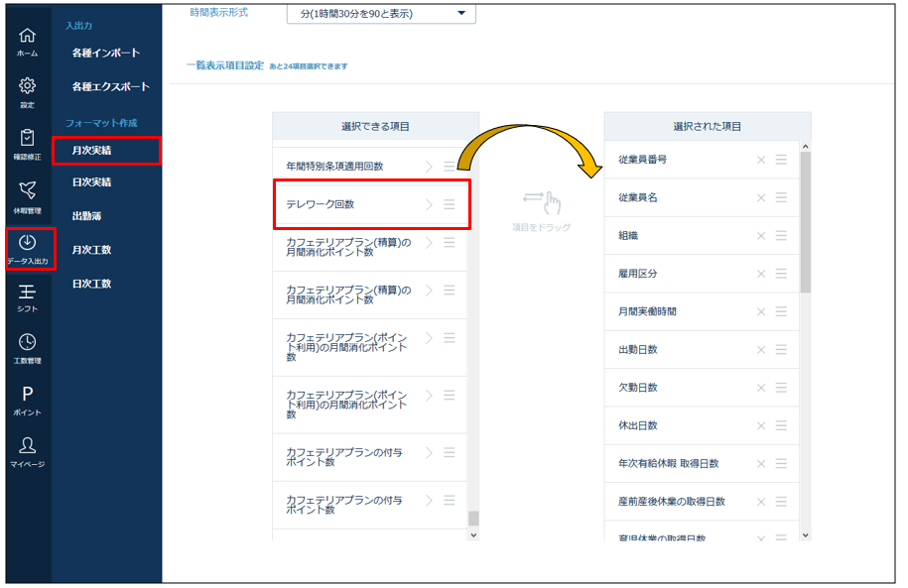This screenshot has height=588, width=908.
Task: Grab the drag handle of 雇用区分
Action: tap(781, 273)
